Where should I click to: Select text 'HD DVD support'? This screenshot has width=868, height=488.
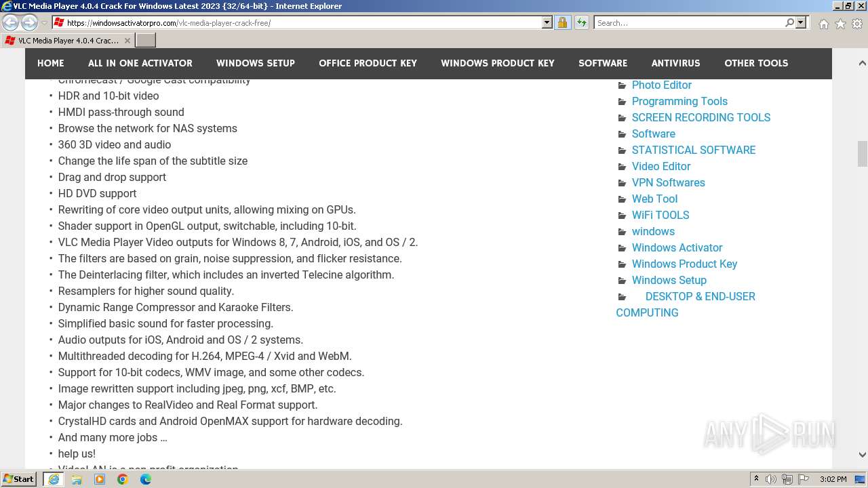pyautogui.click(x=98, y=193)
